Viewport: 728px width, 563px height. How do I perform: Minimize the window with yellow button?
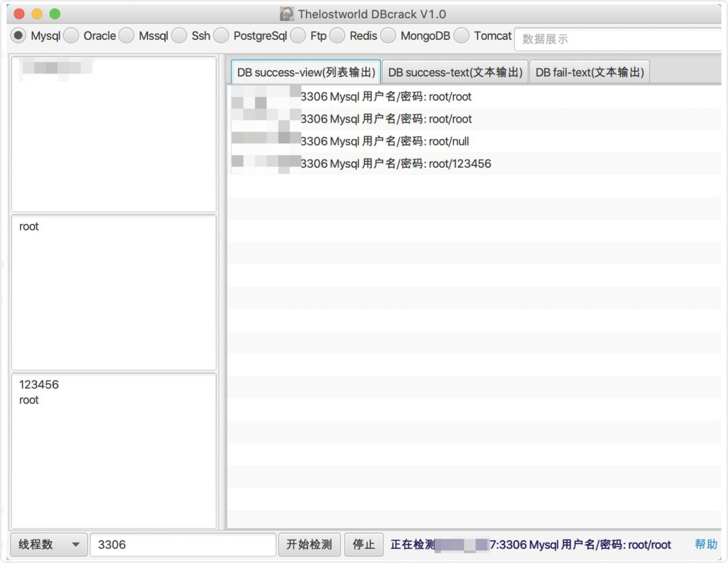pyautogui.click(x=36, y=14)
